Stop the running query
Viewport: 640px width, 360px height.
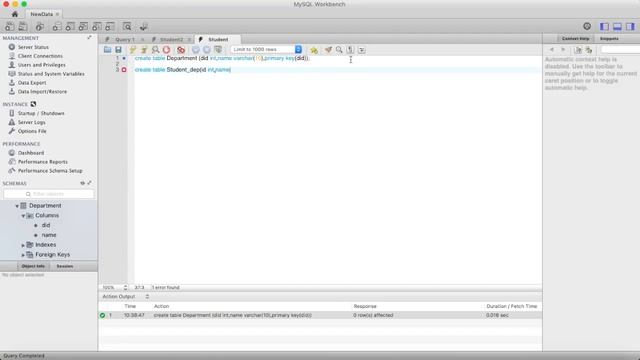click(167, 50)
